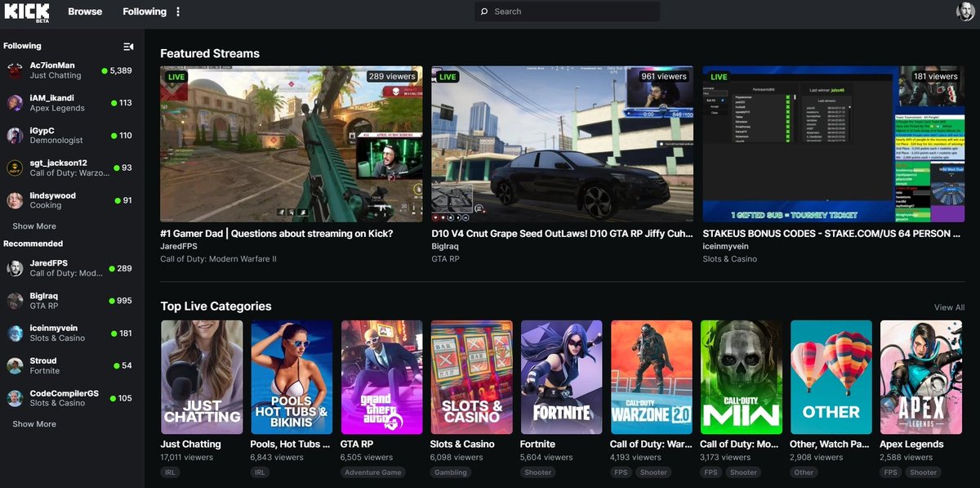Open the Call of Duty MWII card
The height and width of the screenshot is (488, 980).
(741, 377)
